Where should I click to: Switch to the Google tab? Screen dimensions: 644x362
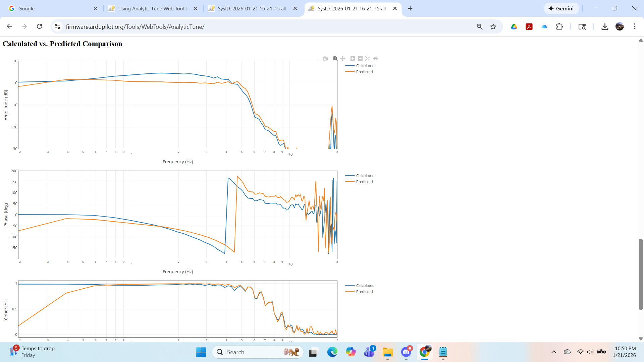[50, 8]
